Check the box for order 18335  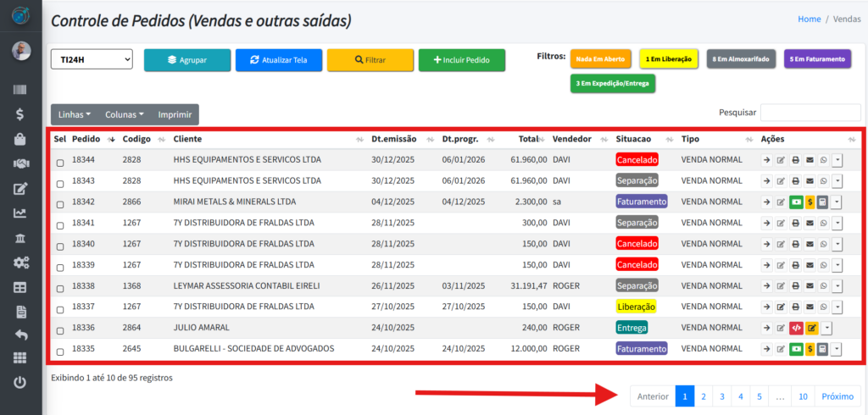59,351
